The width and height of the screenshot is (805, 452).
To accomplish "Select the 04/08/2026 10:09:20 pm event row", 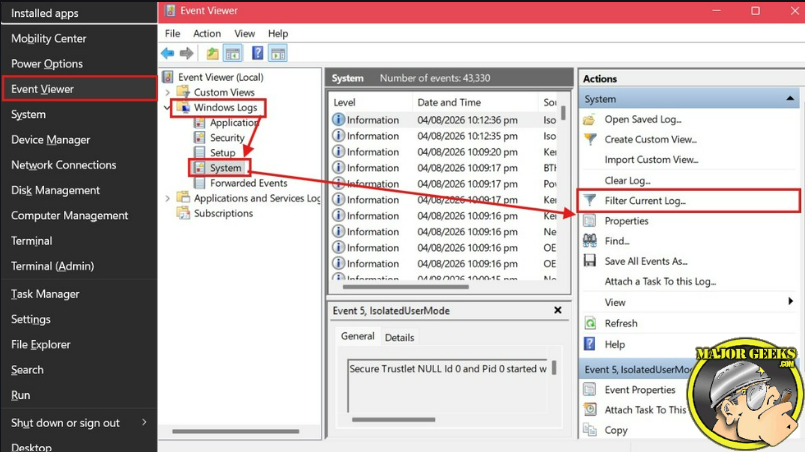I will 445,152.
